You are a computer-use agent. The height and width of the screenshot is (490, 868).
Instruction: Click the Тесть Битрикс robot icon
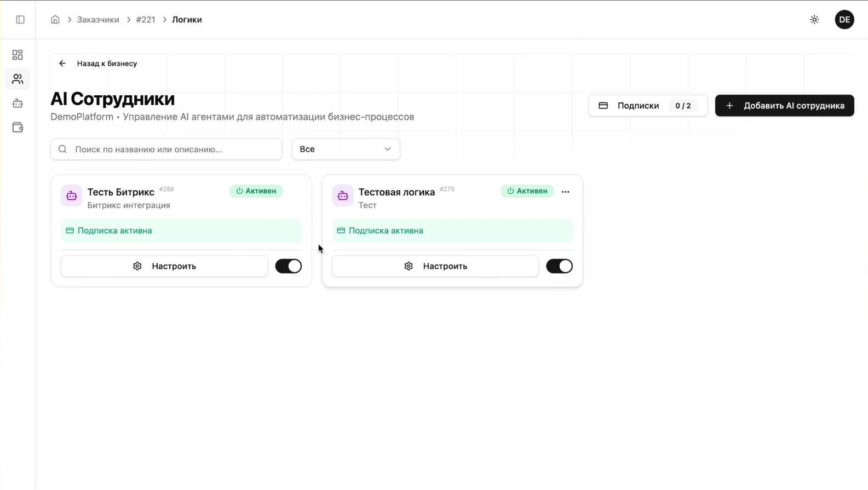(72, 196)
